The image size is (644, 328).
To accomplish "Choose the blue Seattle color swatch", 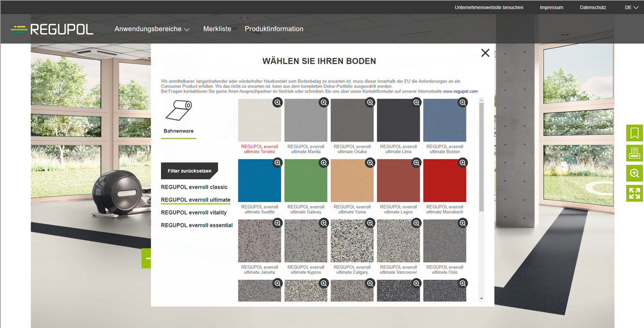I will (260, 181).
